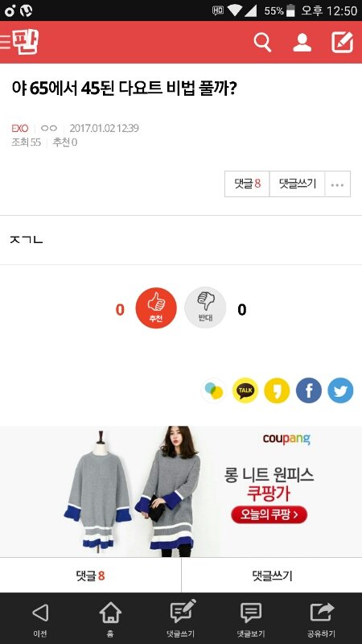This screenshot has width=362, height=644.
Task: Switch to bottom 댓글쓰기 tab
Action: pyautogui.click(x=272, y=575)
